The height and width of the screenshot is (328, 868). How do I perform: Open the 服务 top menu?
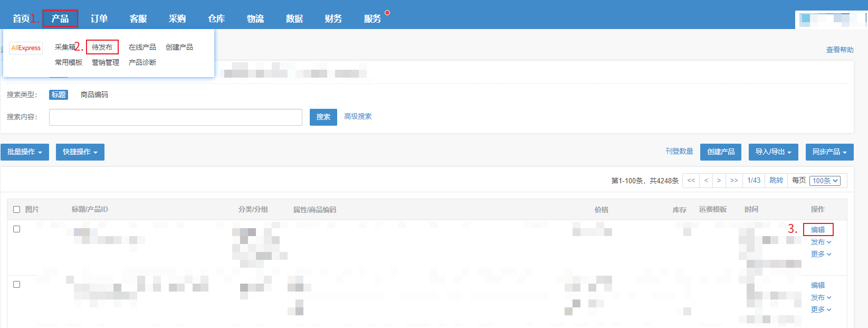point(373,18)
